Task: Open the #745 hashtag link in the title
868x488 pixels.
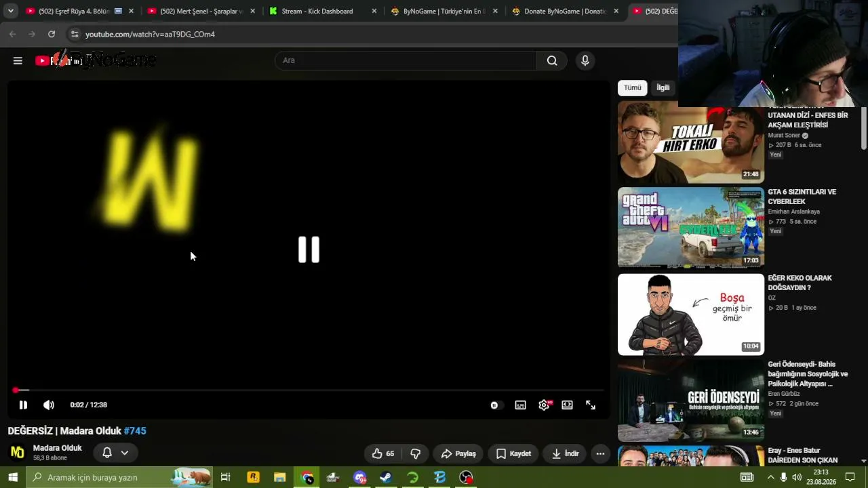Action: point(135,431)
